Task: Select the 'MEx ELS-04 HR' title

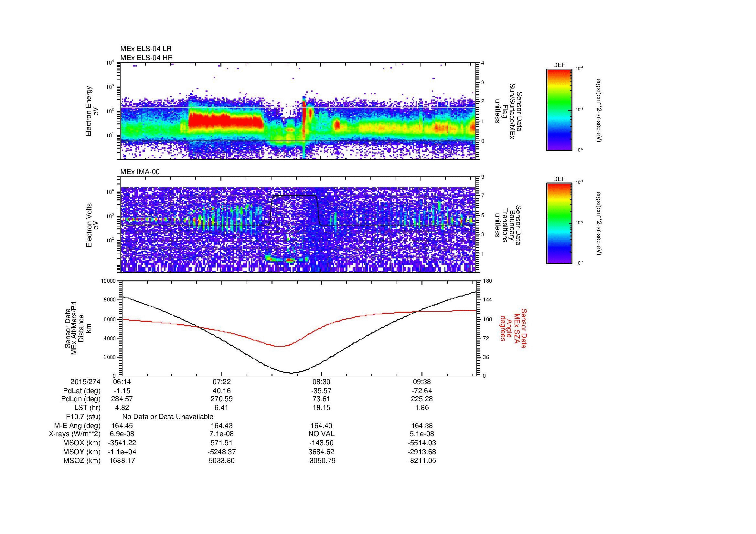Action: pyautogui.click(x=146, y=58)
